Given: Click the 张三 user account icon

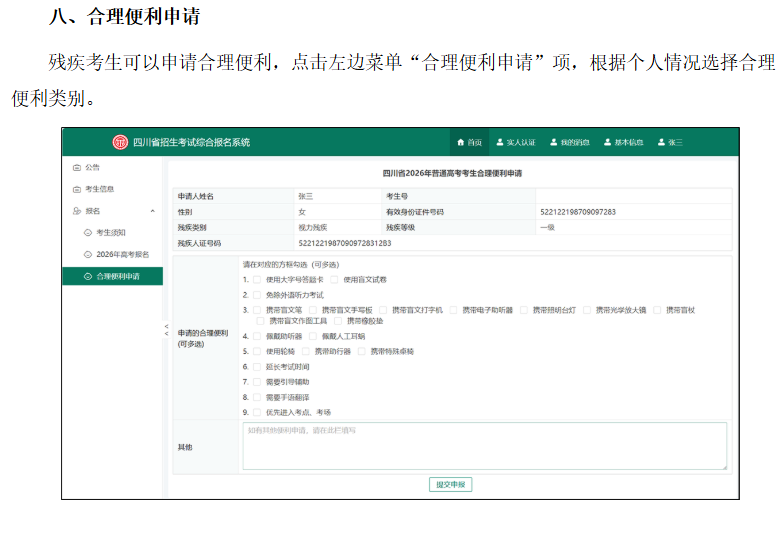Looking at the screenshot, I should click(x=661, y=142).
